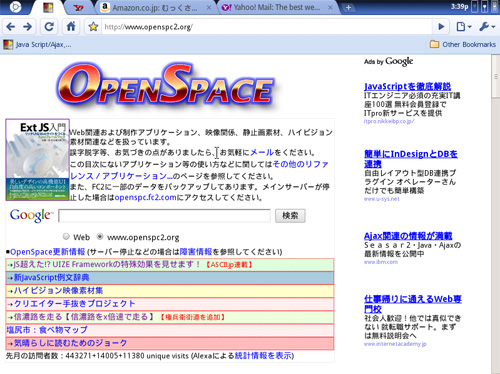Open the 障害情報 link

click(196, 252)
